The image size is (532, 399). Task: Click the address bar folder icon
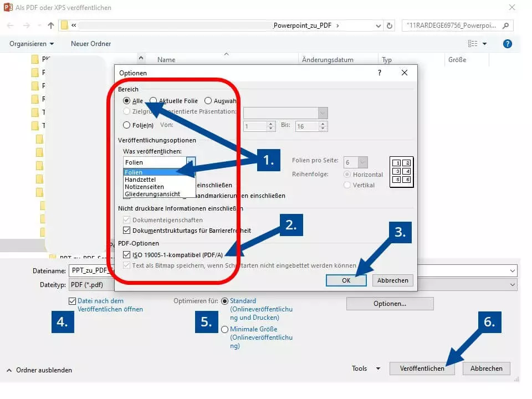click(64, 25)
